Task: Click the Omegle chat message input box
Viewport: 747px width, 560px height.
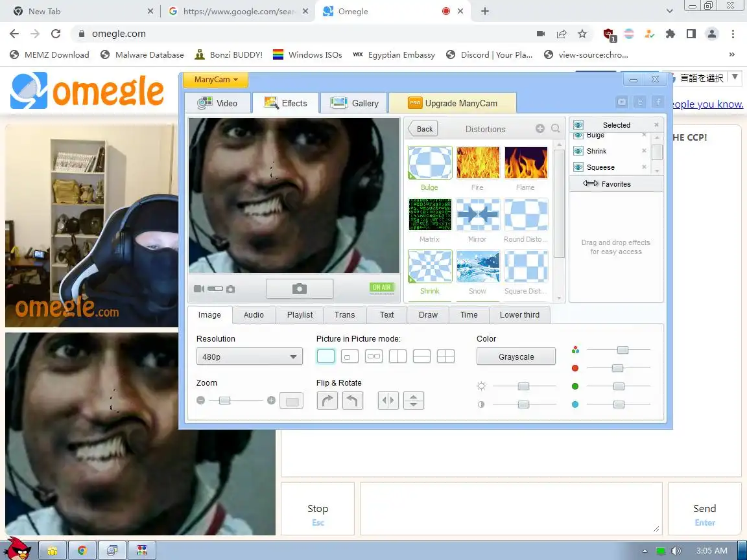Action: tap(511, 509)
